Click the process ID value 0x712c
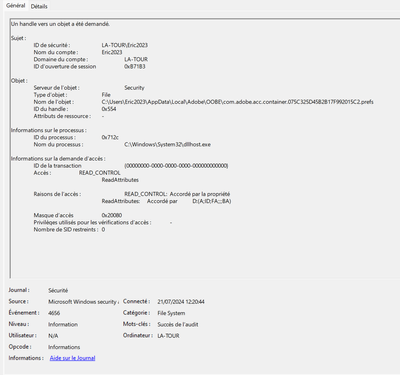 click(x=110, y=137)
